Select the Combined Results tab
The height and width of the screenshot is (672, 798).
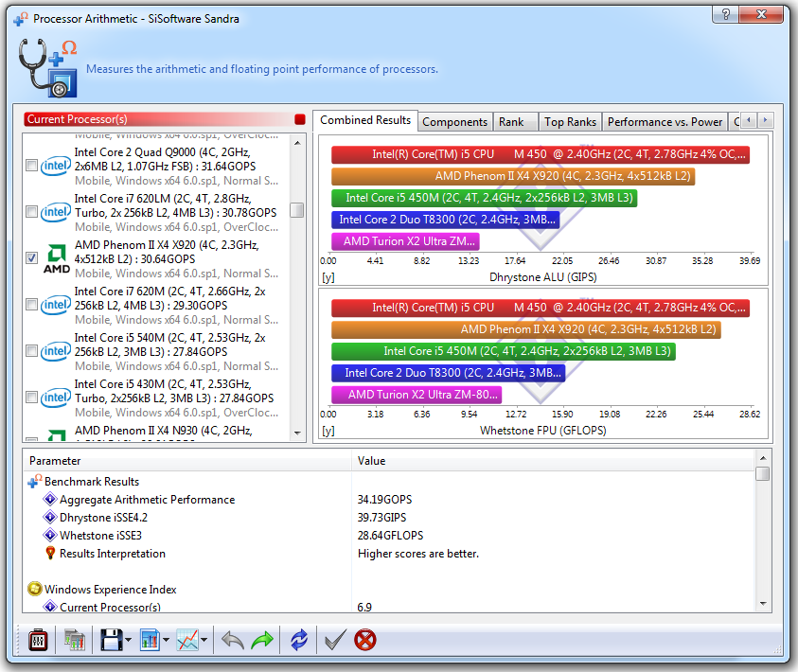364,120
